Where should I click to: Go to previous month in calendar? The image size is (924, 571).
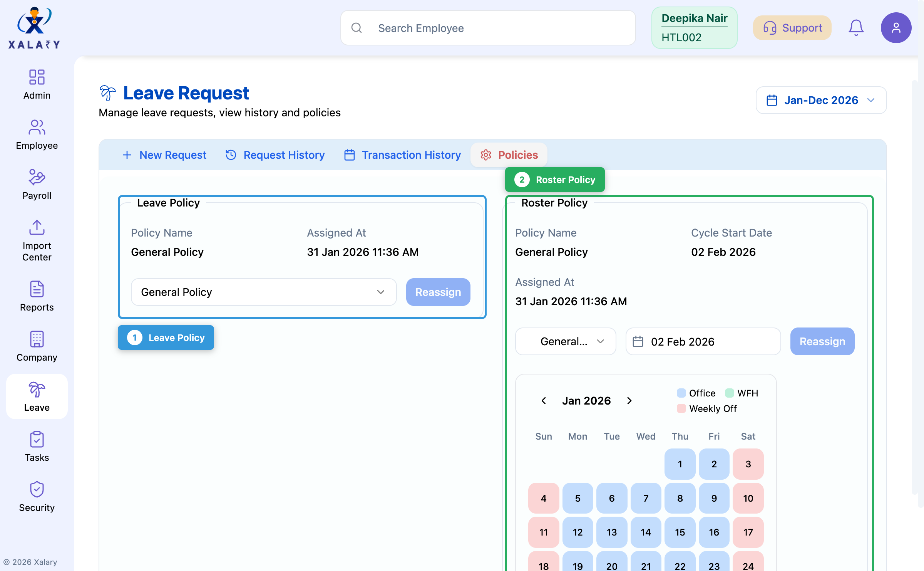click(x=543, y=401)
